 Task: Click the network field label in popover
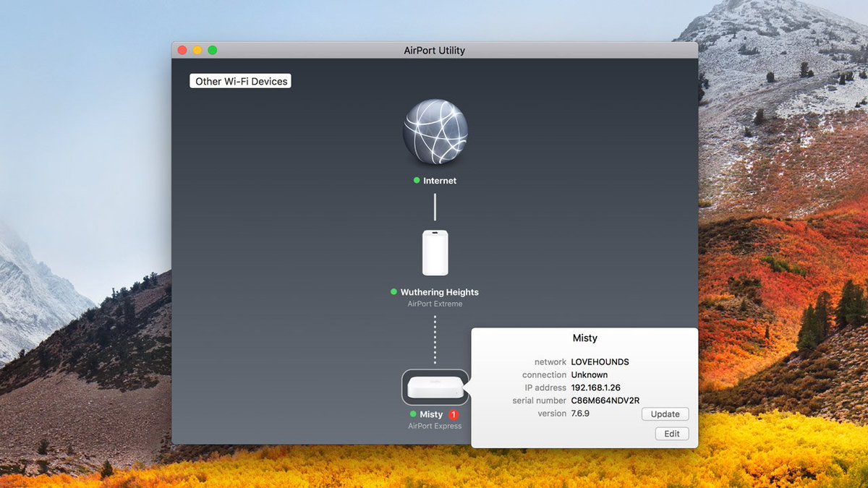pyautogui.click(x=550, y=361)
